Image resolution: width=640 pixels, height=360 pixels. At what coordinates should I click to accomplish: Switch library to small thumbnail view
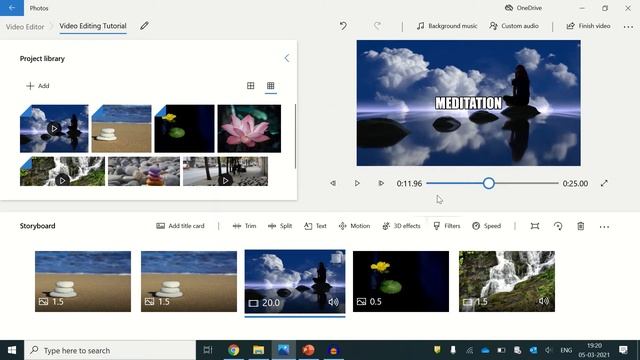270,85
